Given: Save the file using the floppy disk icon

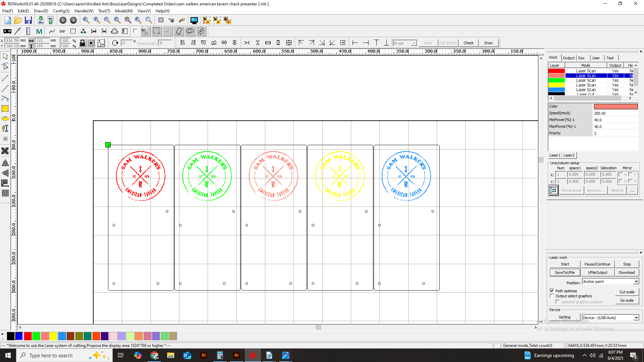Looking at the screenshot, I should coord(28,20).
